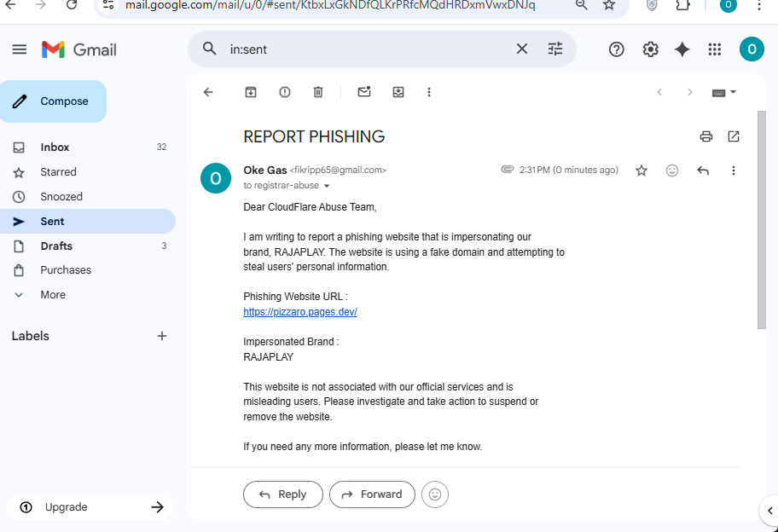View the site information icon
Screen dimensions: 778x532
click(x=108, y=5)
